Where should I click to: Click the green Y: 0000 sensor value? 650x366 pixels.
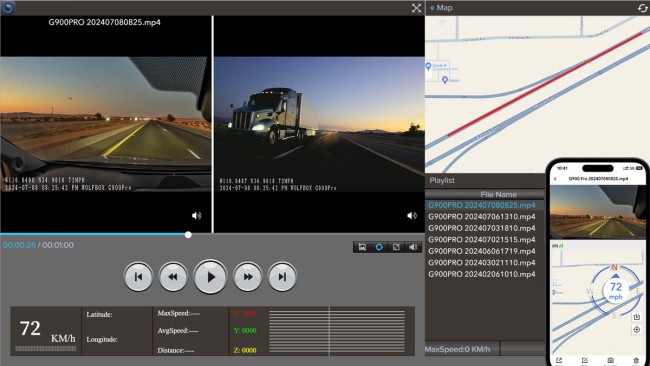tap(245, 331)
